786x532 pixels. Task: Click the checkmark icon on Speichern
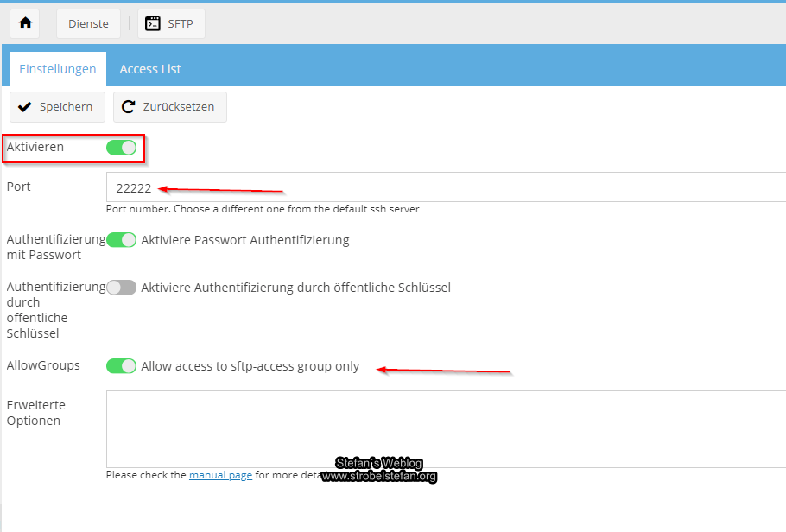pos(24,107)
